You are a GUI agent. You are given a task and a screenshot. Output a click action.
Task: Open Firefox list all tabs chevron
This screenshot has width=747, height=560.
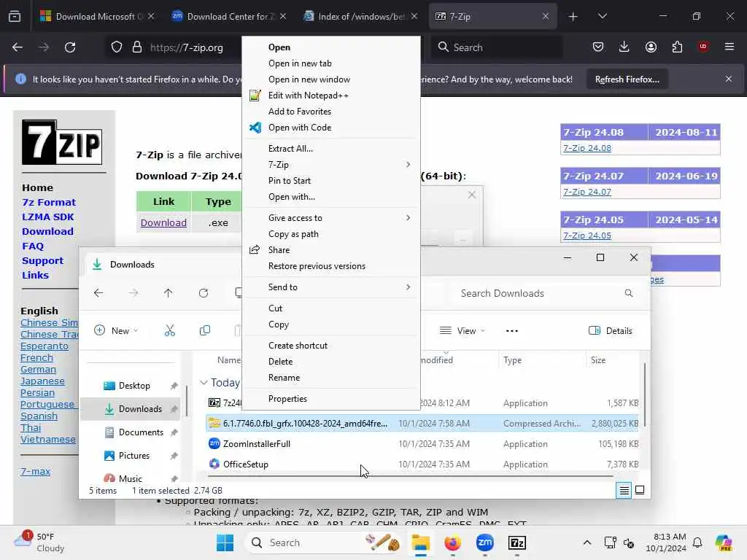pyautogui.click(x=602, y=16)
